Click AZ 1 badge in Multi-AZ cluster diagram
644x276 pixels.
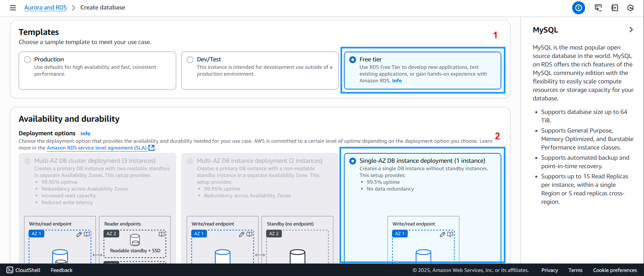click(x=36, y=234)
